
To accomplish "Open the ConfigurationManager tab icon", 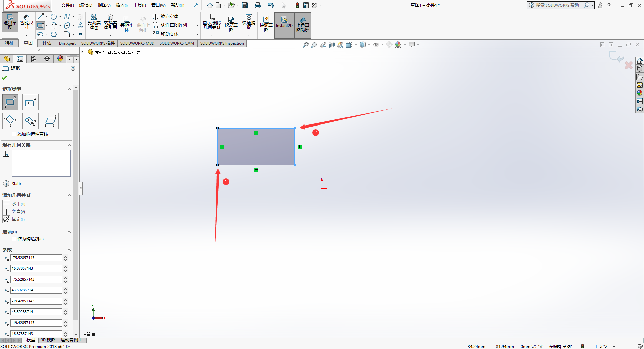I will 34,59.
